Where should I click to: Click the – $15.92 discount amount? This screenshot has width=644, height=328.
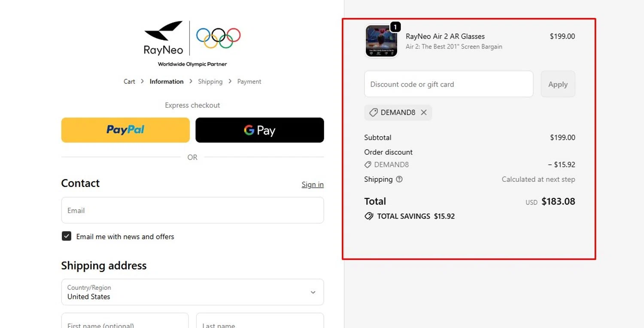coord(562,165)
